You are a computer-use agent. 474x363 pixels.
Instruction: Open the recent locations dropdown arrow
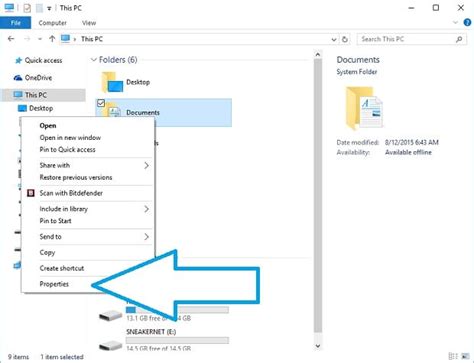click(x=40, y=39)
